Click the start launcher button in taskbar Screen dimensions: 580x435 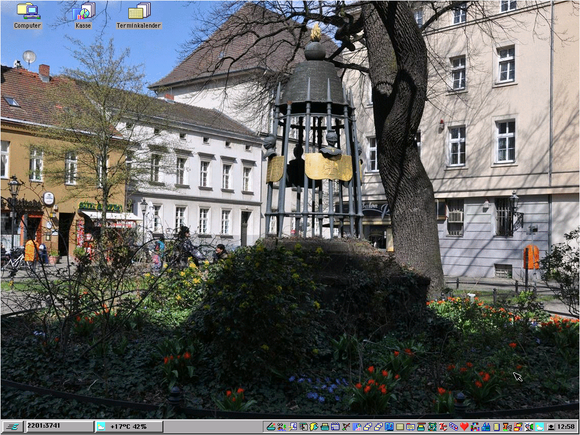click(x=12, y=426)
